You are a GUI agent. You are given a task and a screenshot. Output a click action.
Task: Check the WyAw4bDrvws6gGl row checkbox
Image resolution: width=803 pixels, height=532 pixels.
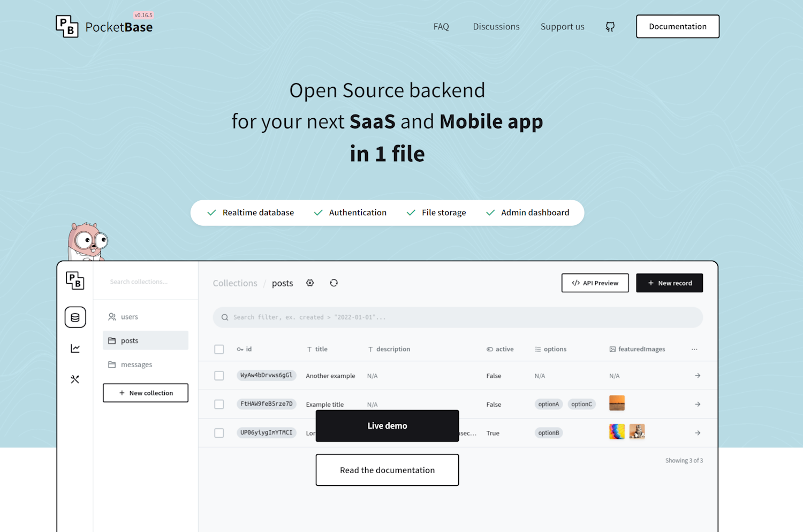[219, 376]
